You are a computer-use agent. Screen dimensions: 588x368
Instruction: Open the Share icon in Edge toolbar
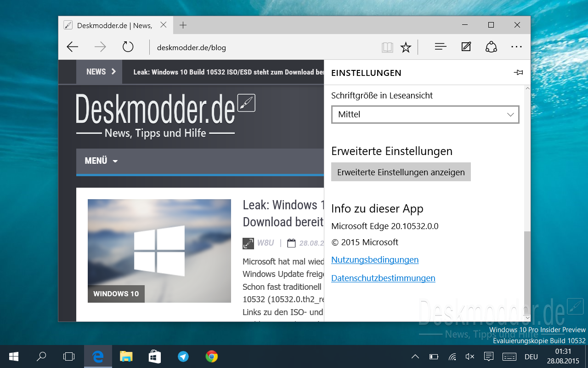[x=491, y=47]
